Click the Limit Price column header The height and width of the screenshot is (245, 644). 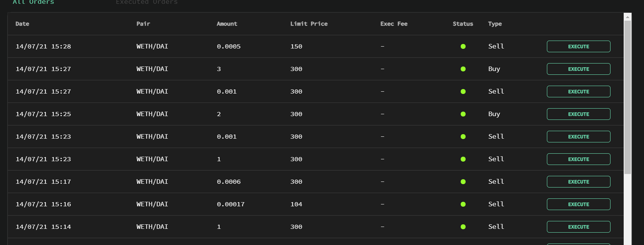coord(309,24)
